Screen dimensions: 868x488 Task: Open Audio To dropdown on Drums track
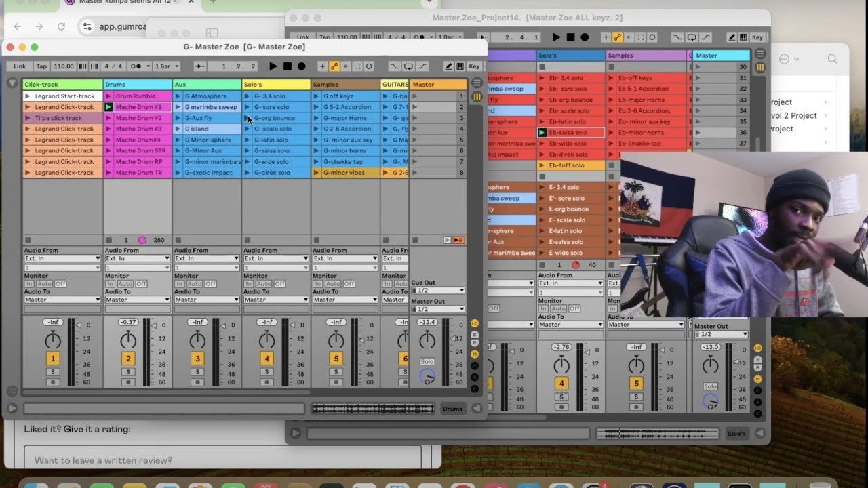pos(137,300)
